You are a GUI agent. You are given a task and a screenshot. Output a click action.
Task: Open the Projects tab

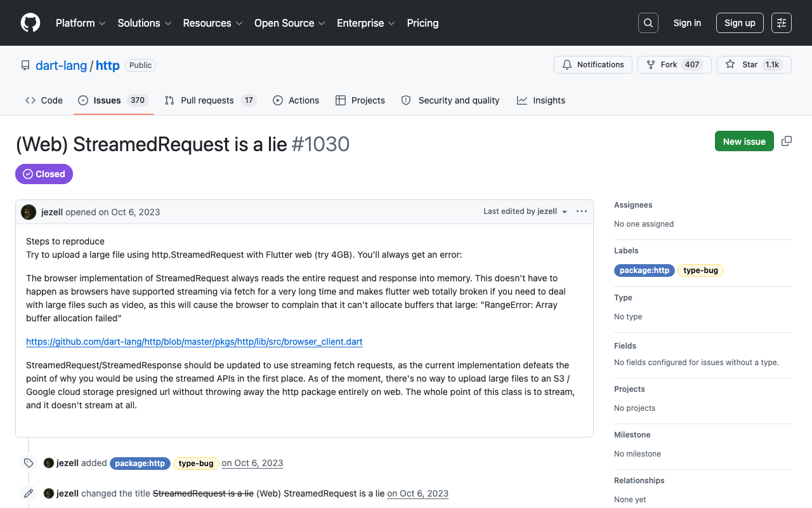360,100
